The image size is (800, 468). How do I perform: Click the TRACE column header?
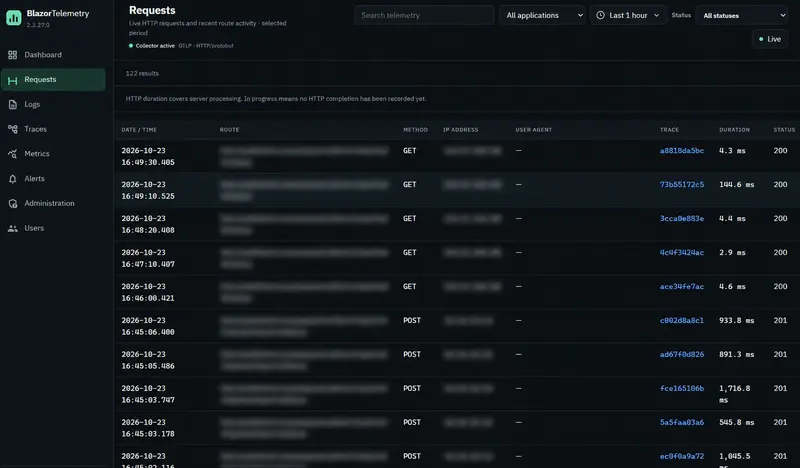click(669, 130)
